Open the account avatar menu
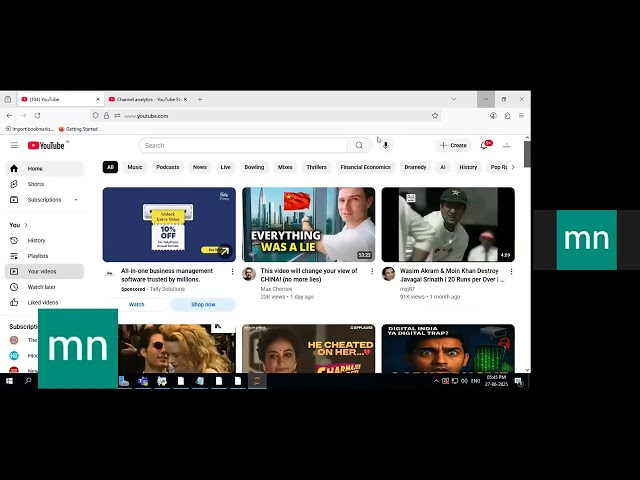 tap(506, 145)
